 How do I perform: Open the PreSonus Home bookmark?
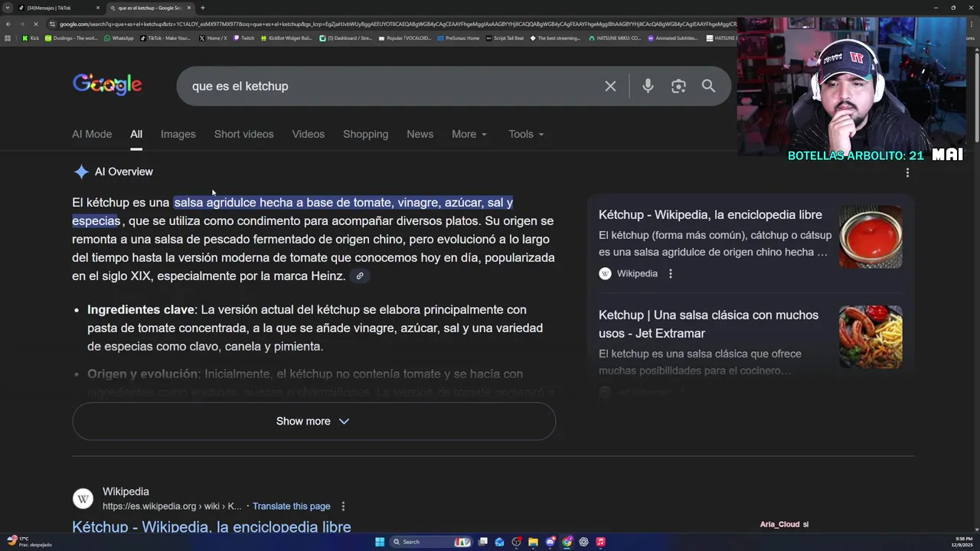click(459, 37)
